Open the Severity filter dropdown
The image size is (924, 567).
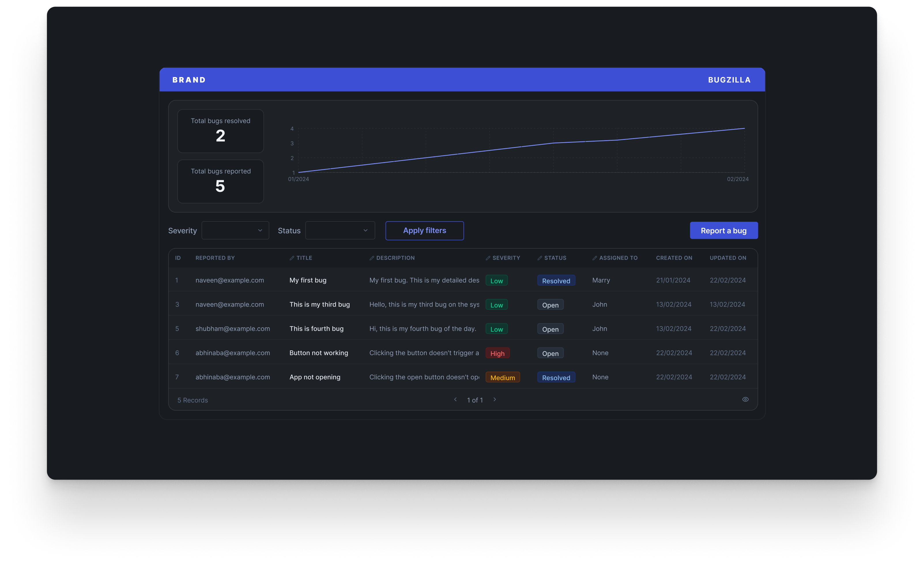(x=235, y=230)
